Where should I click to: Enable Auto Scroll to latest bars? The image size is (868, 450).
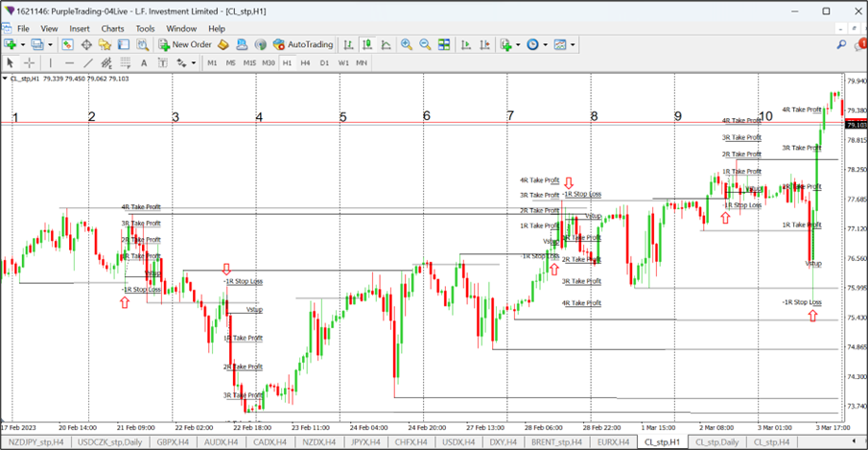(x=466, y=44)
